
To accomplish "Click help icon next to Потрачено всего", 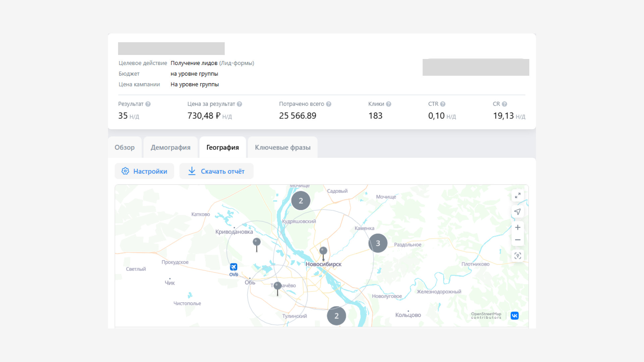I will pyautogui.click(x=329, y=104).
